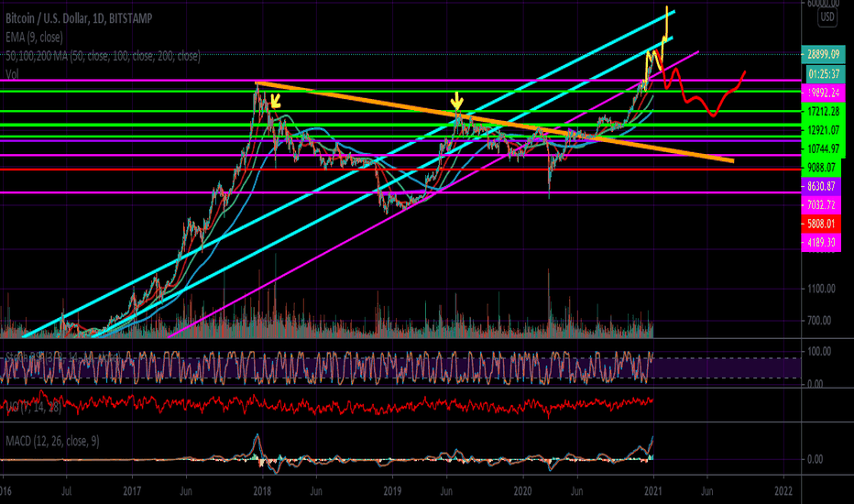Click the current price label 28899.09
This screenshot has width=854, height=504.
point(824,54)
